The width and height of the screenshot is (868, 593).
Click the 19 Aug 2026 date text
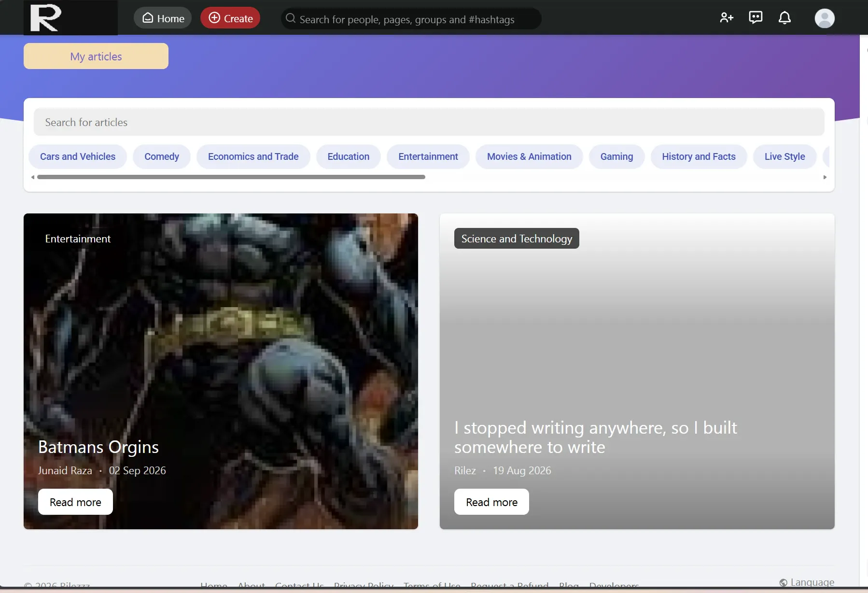(x=522, y=470)
